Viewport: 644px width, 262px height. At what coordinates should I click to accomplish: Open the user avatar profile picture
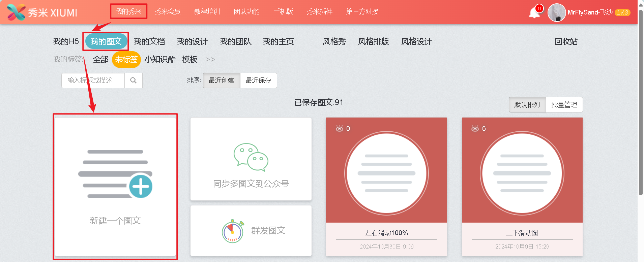pyautogui.click(x=557, y=12)
